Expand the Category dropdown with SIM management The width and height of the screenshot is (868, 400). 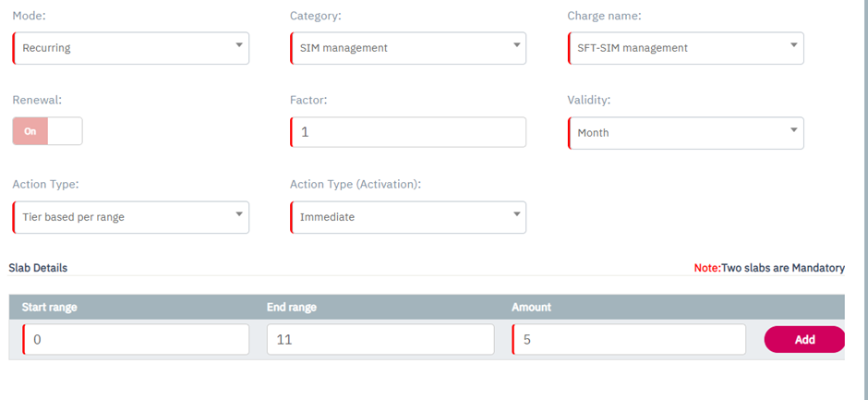[x=407, y=48]
